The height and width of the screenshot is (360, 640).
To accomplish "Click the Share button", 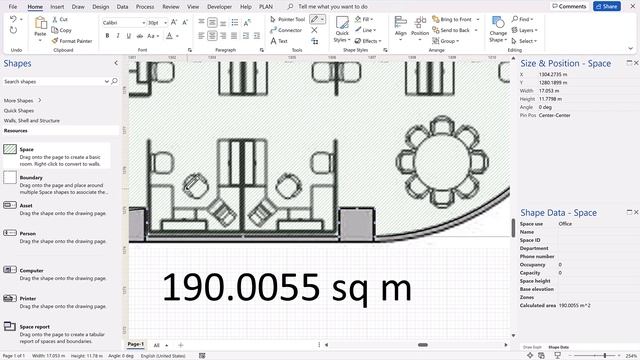I will click(x=607, y=6).
